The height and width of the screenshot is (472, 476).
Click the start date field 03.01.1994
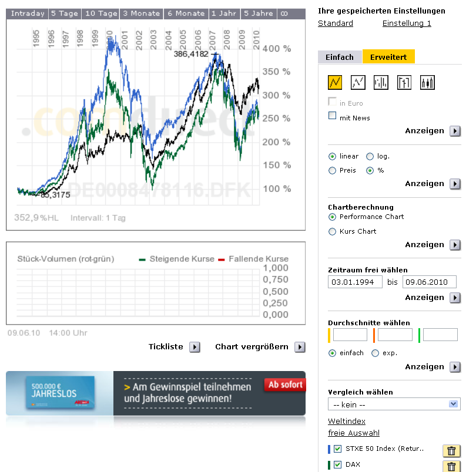[x=355, y=282]
